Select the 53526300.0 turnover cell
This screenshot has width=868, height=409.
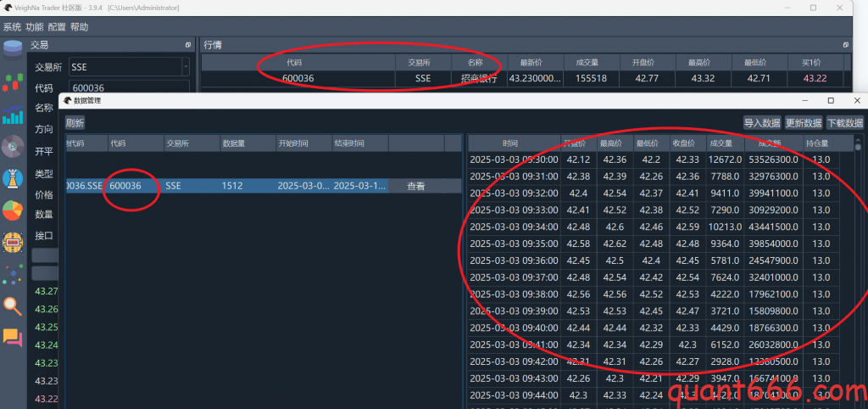click(x=773, y=160)
